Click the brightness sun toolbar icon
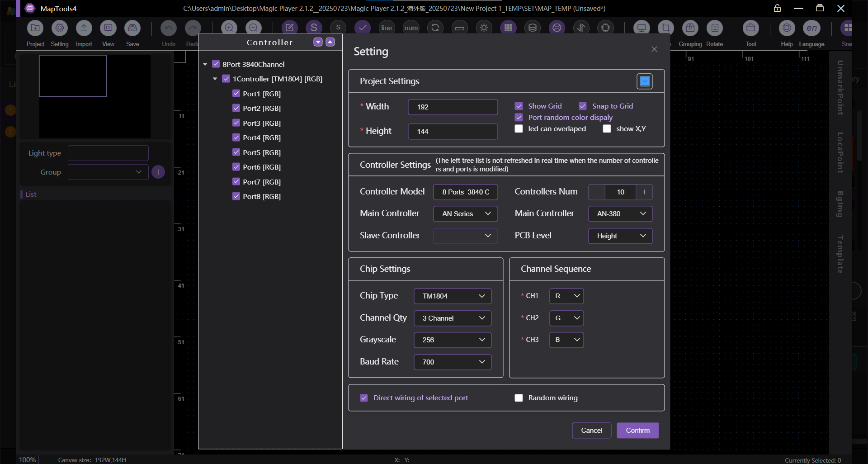 pos(484,28)
